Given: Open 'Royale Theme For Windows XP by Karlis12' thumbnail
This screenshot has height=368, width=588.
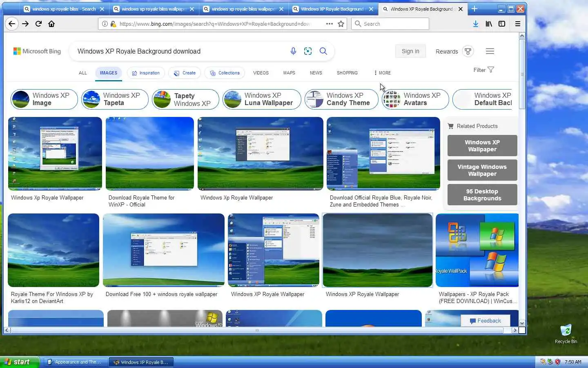Looking at the screenshot, I should click(x=53, y=250).
